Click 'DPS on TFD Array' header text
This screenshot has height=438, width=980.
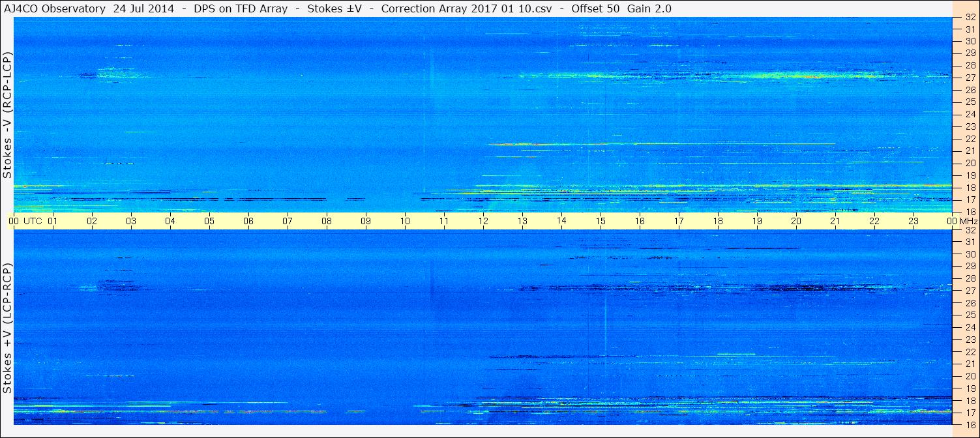coord(241,8)
